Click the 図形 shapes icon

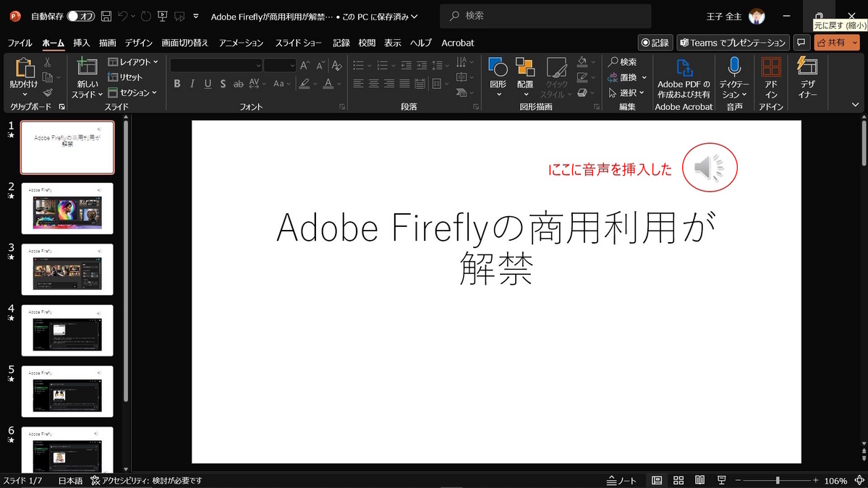coord(498,67)
